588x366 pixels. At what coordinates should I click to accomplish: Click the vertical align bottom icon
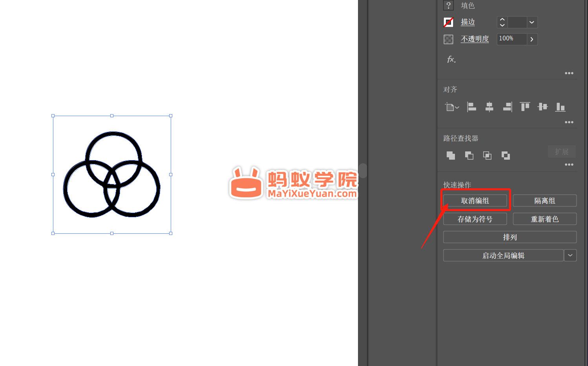click(x=560, y=107)
